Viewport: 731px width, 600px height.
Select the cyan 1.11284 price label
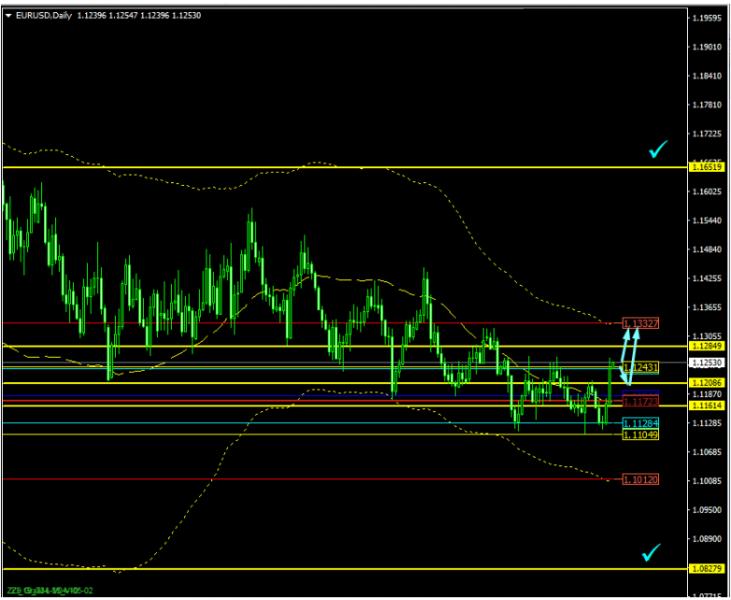tap(641, 423)
